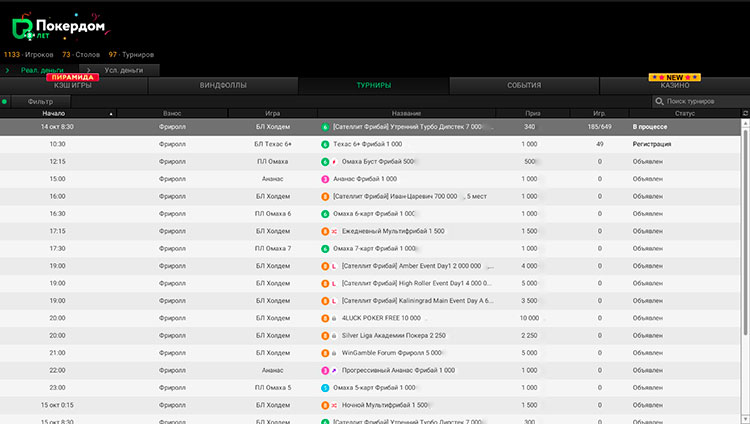The image size is (750, 424).
Task: Click the scrollbar down arrow
Action: [x=745, y=420]
